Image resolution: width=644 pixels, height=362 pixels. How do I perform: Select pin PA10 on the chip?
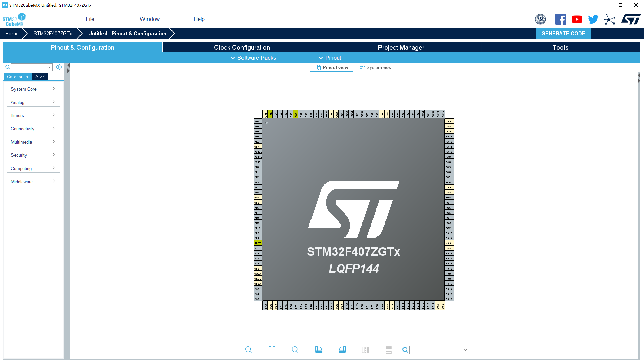click(450, 152)
